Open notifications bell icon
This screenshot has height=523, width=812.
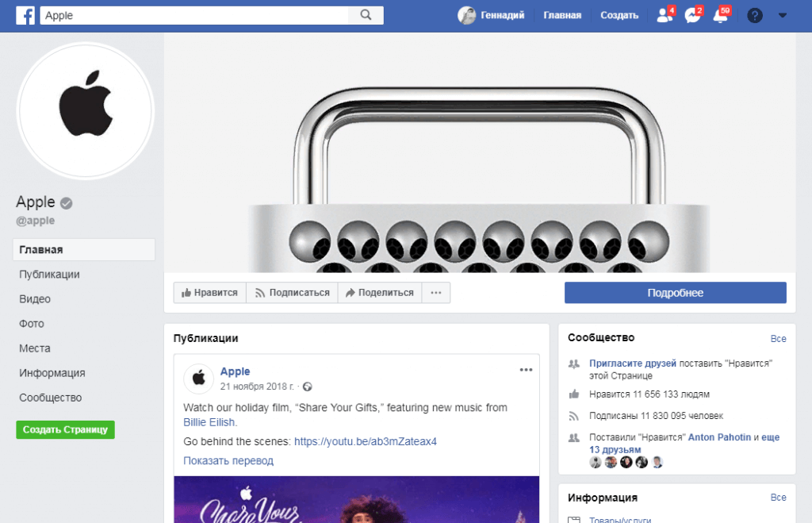[x=720, y=15]
